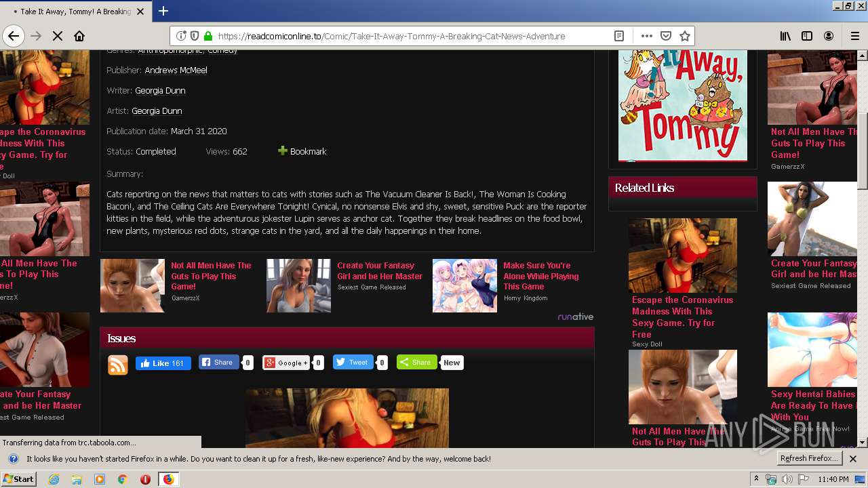Screen dimensions: 868x488
Task: Click the green Share button
Action: (x=416, y=363)
